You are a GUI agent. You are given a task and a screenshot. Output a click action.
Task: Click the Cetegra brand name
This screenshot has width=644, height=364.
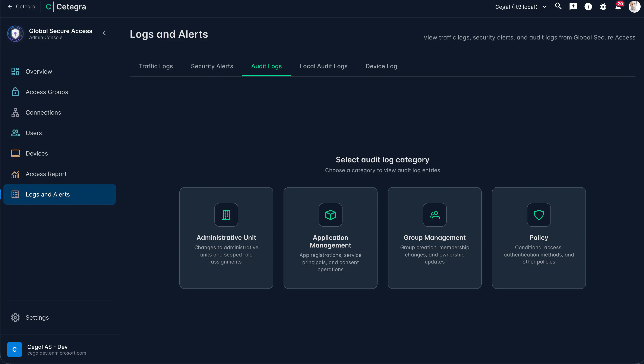click(71, 7)
